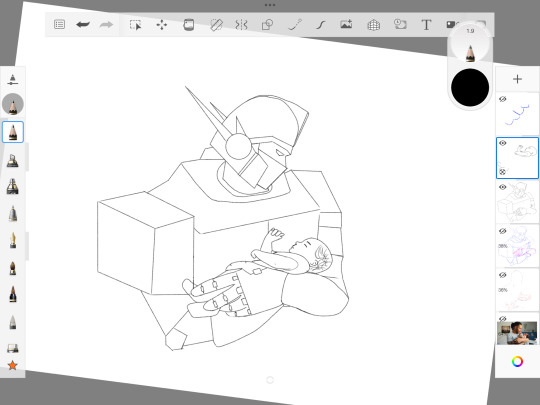The image size is (540, 405).
Task: Tap the small circle UI toggle at bottom
Action: (270, 380)
